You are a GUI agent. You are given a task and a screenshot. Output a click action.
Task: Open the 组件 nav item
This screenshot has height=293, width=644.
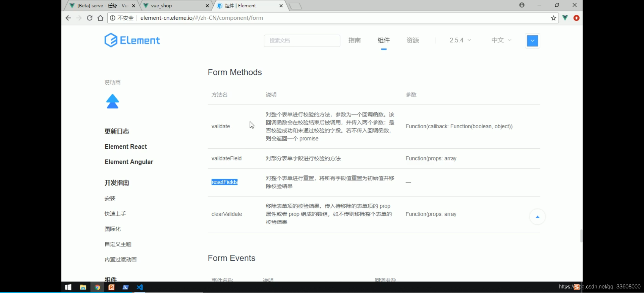coord(384,40)
